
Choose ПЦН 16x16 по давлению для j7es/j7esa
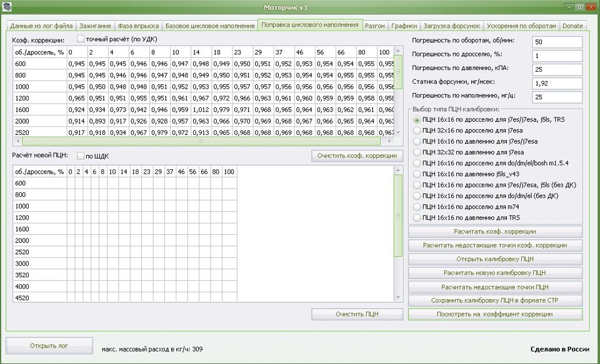point(417,142)
